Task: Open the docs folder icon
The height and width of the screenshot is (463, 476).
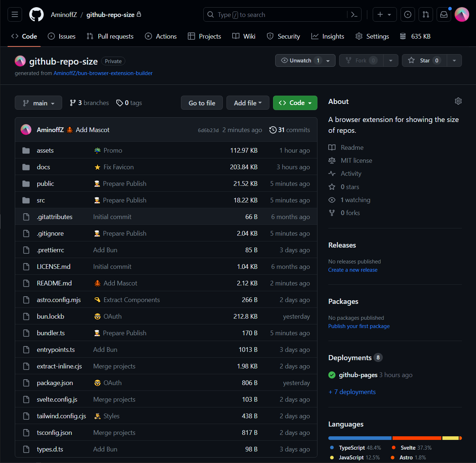Action: pyautogui.click(x=26, y=167)
